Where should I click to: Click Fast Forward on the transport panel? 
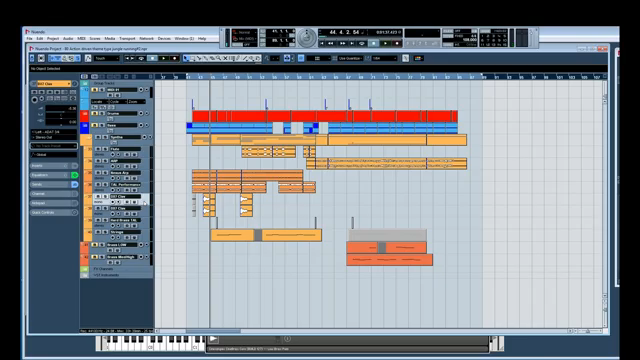coord(342,43)
